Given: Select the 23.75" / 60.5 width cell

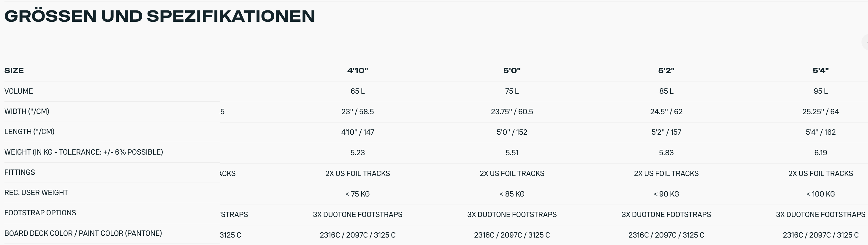Looking at the screenshot, I should (x=512, y=112).
